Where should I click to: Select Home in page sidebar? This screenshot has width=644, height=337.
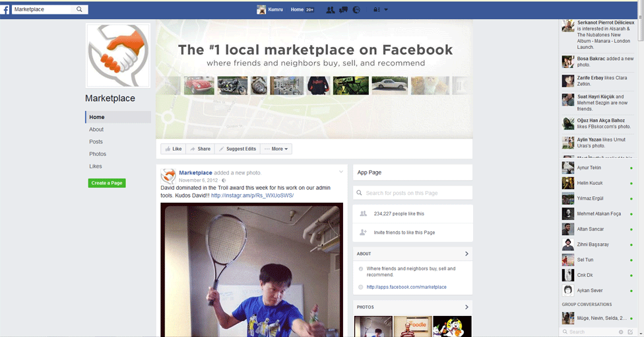pos(118,117)
